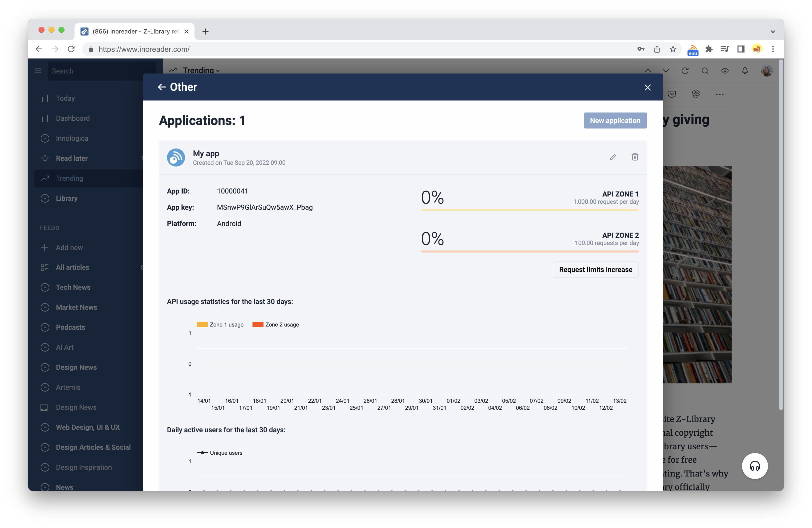Save the article to Pocket
The height and width of the screenshot is (528, 812).
click(672, 94)
